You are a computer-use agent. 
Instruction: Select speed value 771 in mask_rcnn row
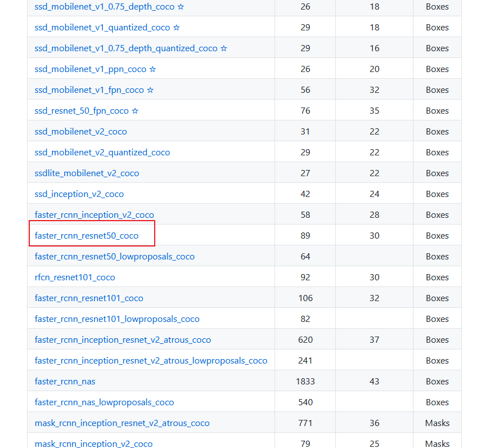tap(305, 423)
